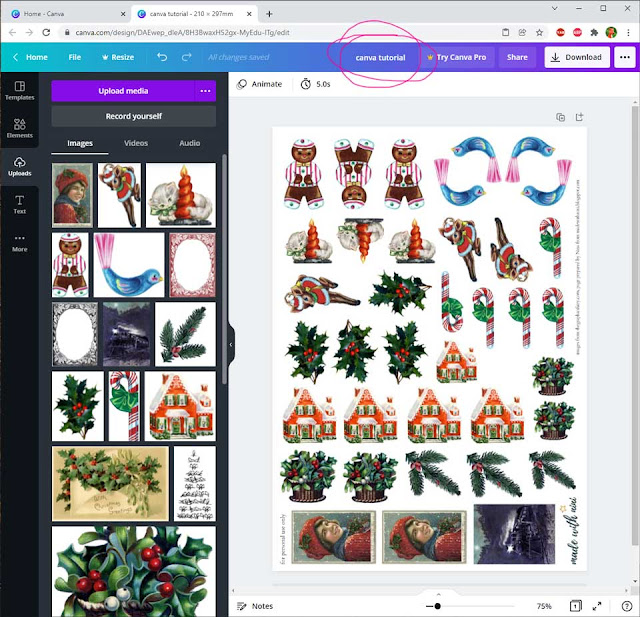Select the black ornate frame upload
640x617 pixels.
[75, 334]
